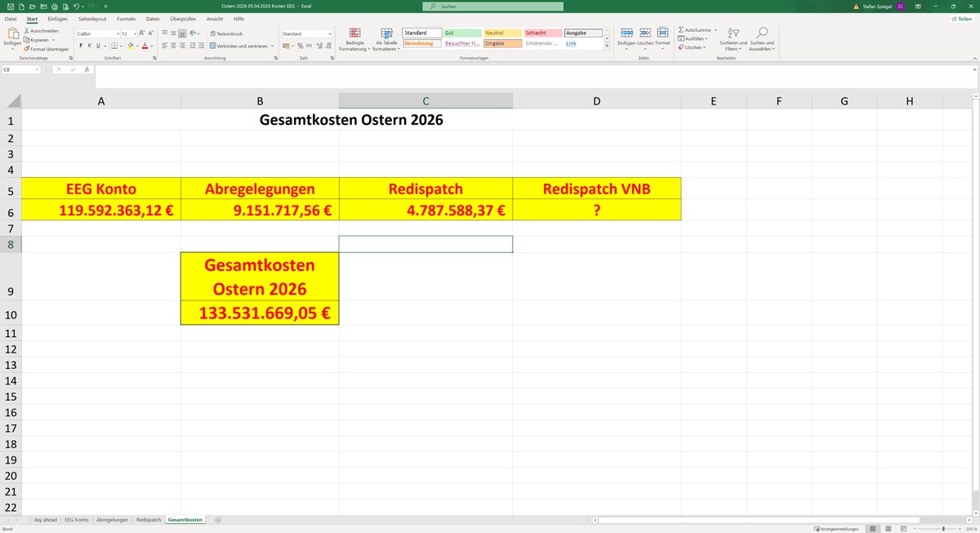
Task: Click the orientation text angle icon
Action: [x=194, y=33]
